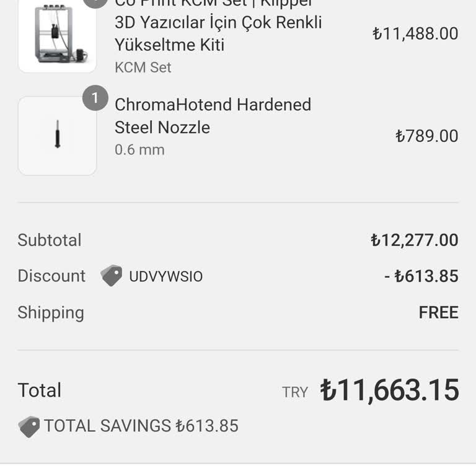Click the Subtotal label
This screenshot has height=476, width=476.
pyautogui.click(x=50, y=240)
